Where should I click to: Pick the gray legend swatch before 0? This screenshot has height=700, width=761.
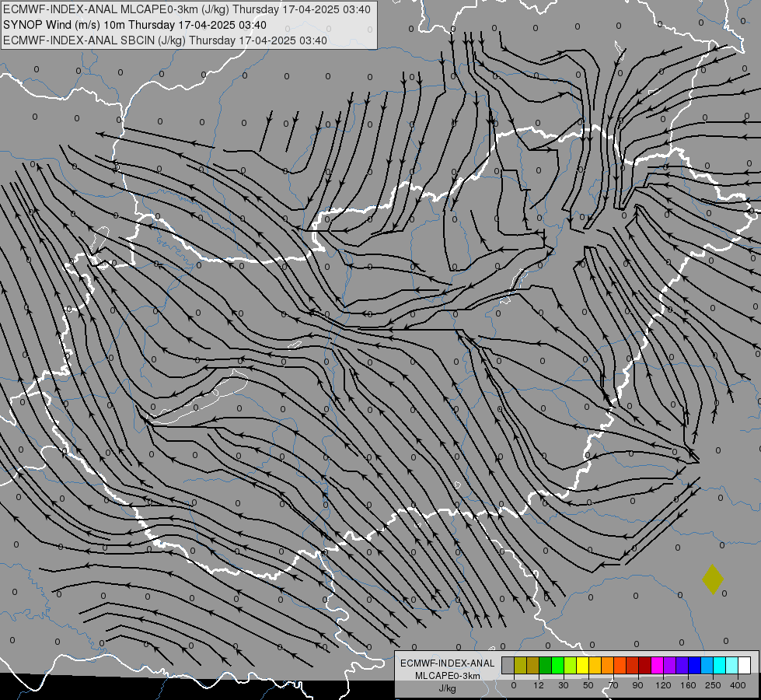click(x=508, y=665)
